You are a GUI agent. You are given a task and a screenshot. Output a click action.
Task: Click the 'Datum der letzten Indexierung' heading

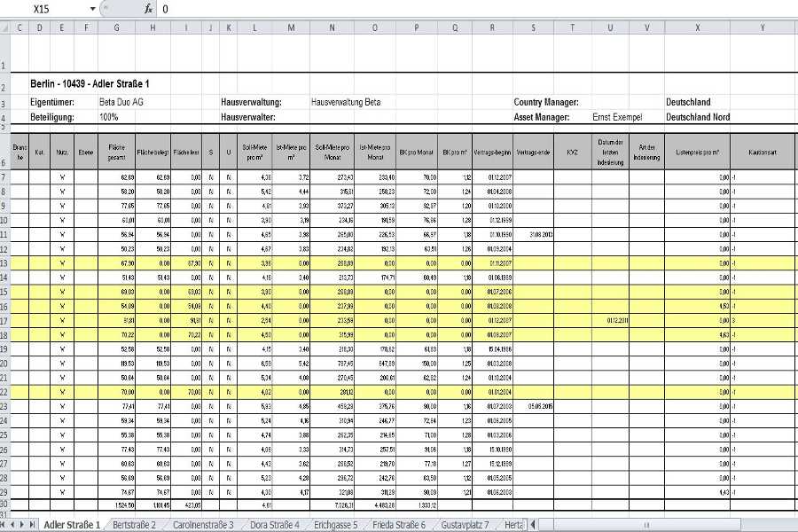coord(610,152)
